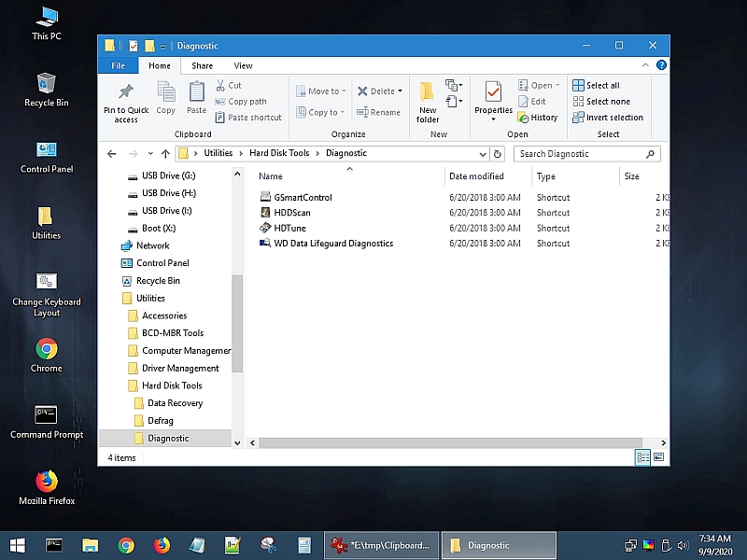Create a New folder
Image resolution: width=747 pixels, height=560 pixels.
[x=428, y=102]
